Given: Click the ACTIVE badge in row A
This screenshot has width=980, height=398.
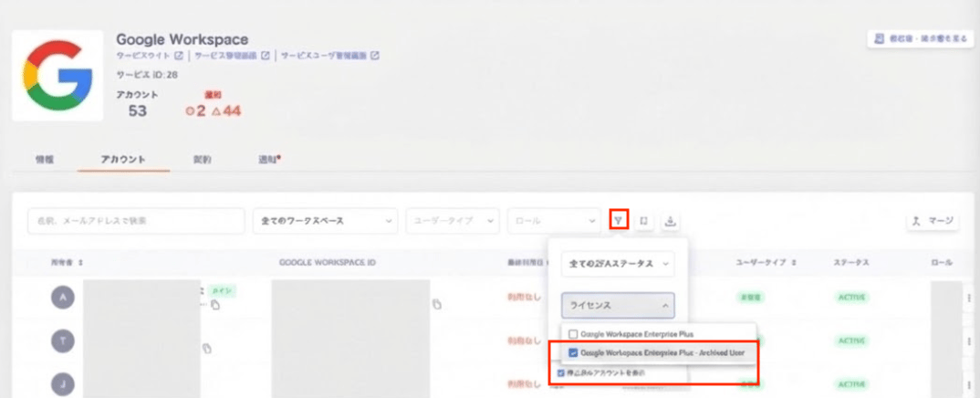Looking at the screenshot, I should coord(850,298).
